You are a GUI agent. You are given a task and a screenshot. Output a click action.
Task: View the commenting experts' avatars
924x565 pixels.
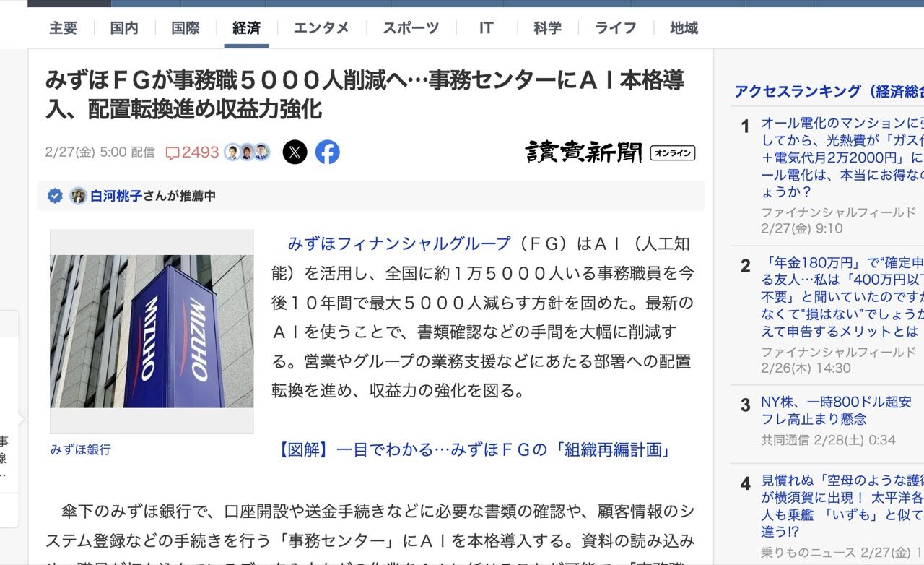pos(247,152)
